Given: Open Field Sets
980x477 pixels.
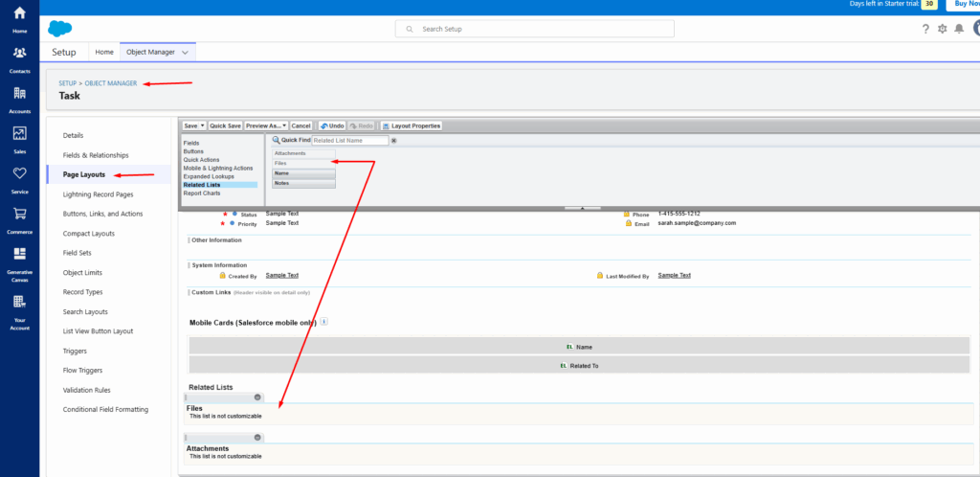Looking at the screenshot, I should (78, 253).
